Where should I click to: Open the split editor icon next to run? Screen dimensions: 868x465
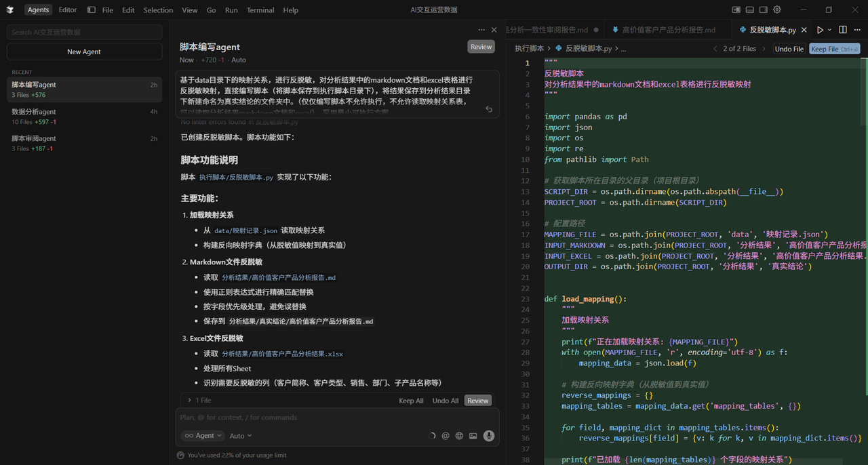[843, 29]
